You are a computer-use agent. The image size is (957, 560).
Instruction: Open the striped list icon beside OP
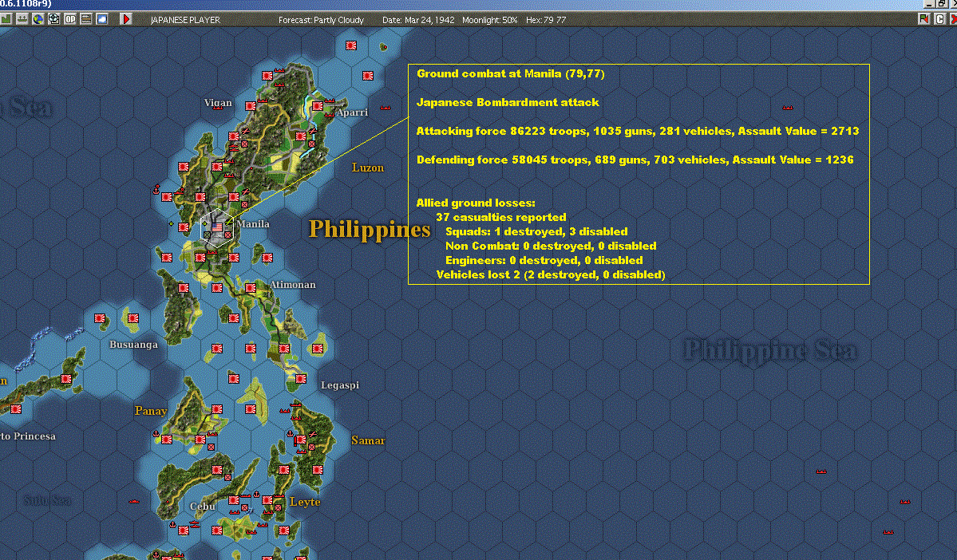point(86,19)
